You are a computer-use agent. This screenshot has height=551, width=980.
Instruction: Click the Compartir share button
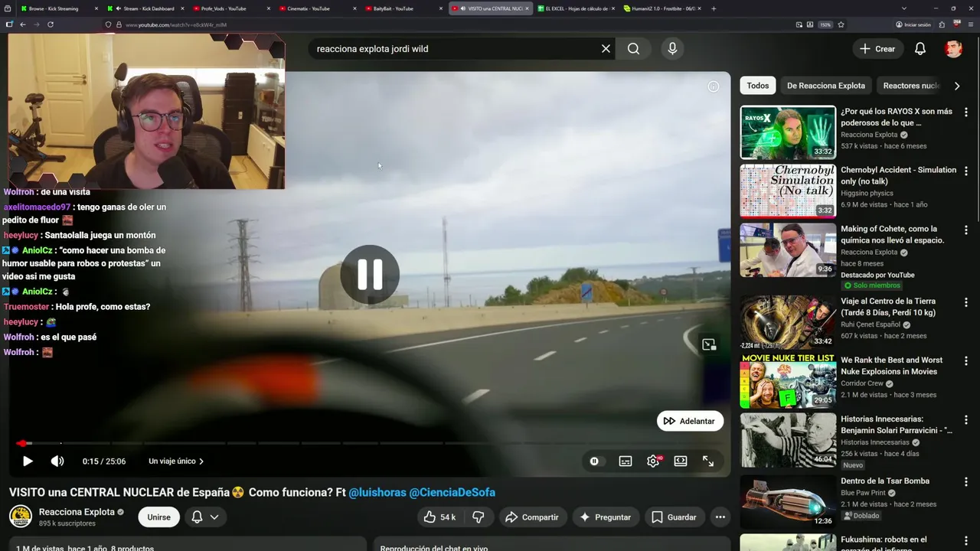pos(532,517)
